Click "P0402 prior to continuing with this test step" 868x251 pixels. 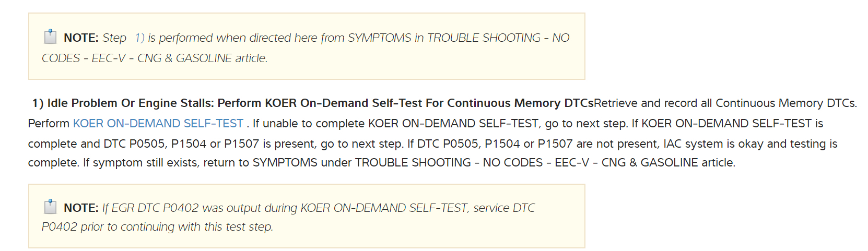157,227
